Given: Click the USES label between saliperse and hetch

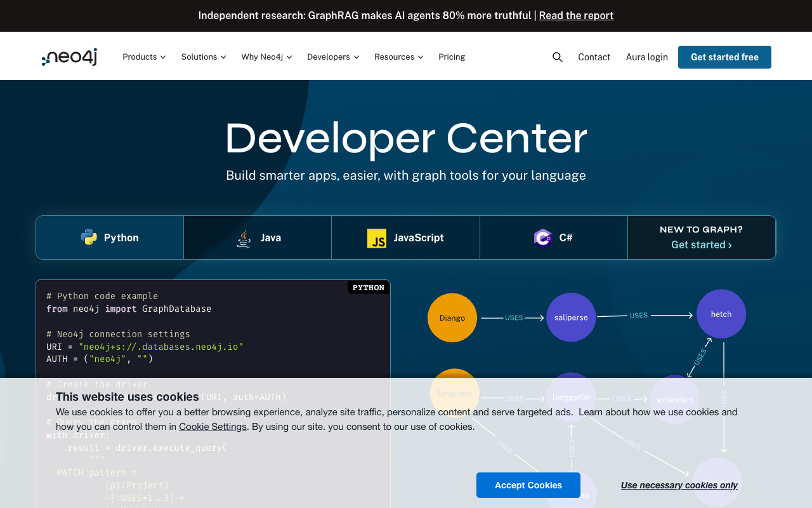Looking at the screenshot, I should (x=639, y=315).
